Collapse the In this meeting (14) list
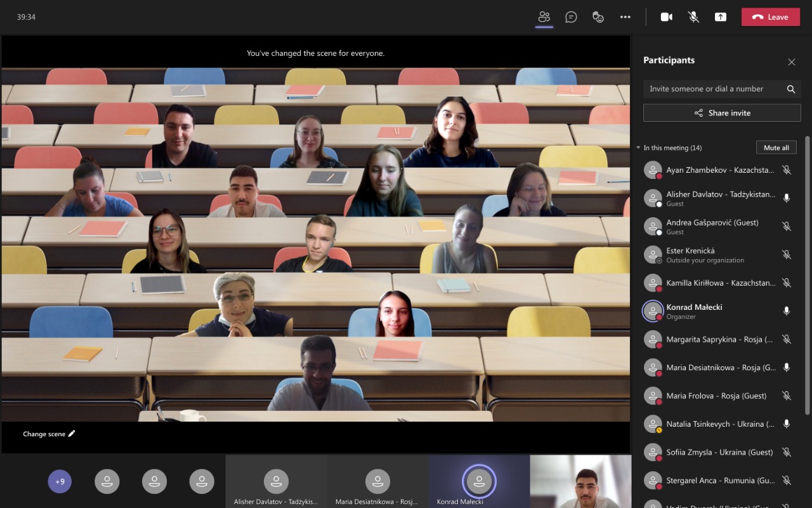The image size is (812, 508). 638,148
